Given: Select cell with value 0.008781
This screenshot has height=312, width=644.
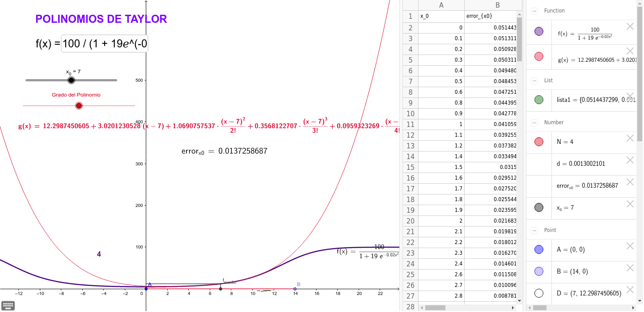Looking at the screenshot, I should click(491, 296).
